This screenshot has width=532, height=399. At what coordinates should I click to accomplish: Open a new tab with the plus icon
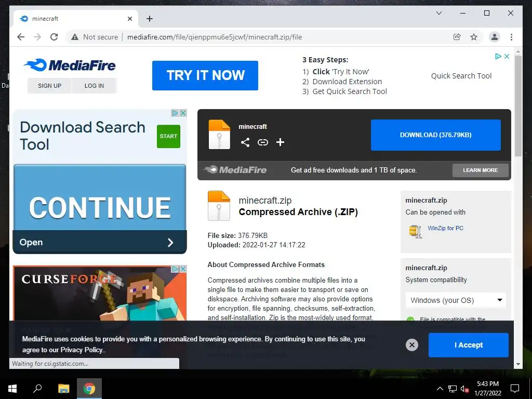point(150,19)
